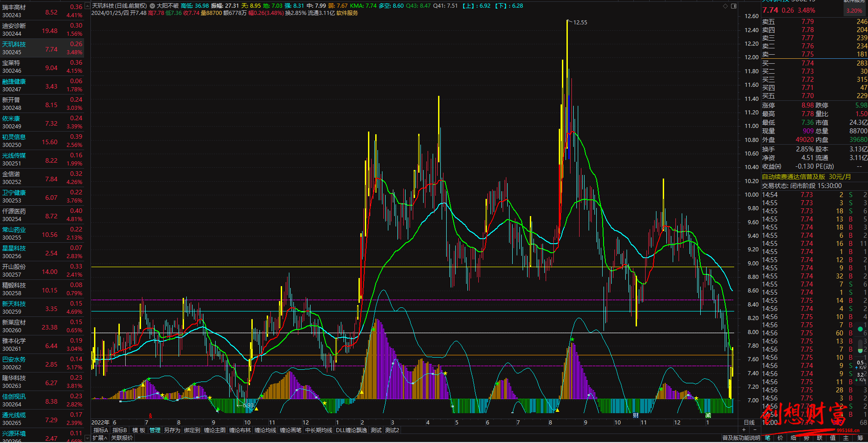868x443 pixels.
Task: Zoom out the chart with minus button
Action: pyautogui.click(x=755, y=430)
